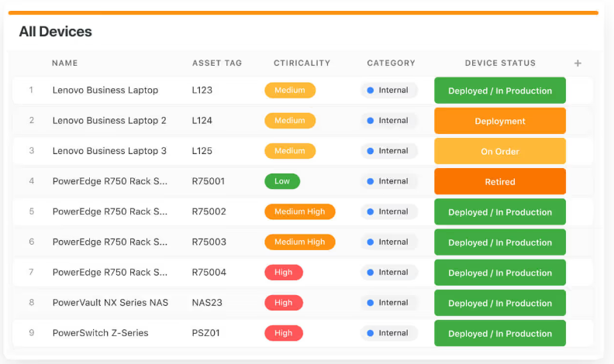Open Internal category tag for L124

(389, 120)
